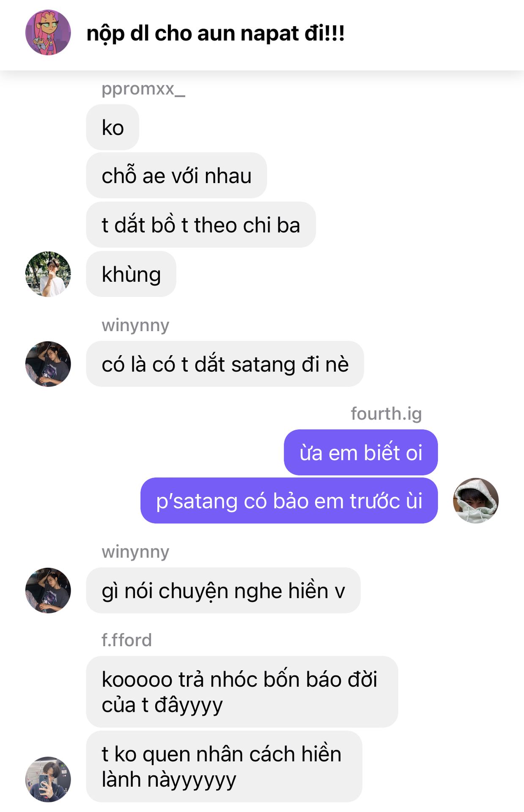Open ppromxx_ profile photo beside 'khùng'
The width and height of the screenshot is (524, 812).
tap(48, 274)
